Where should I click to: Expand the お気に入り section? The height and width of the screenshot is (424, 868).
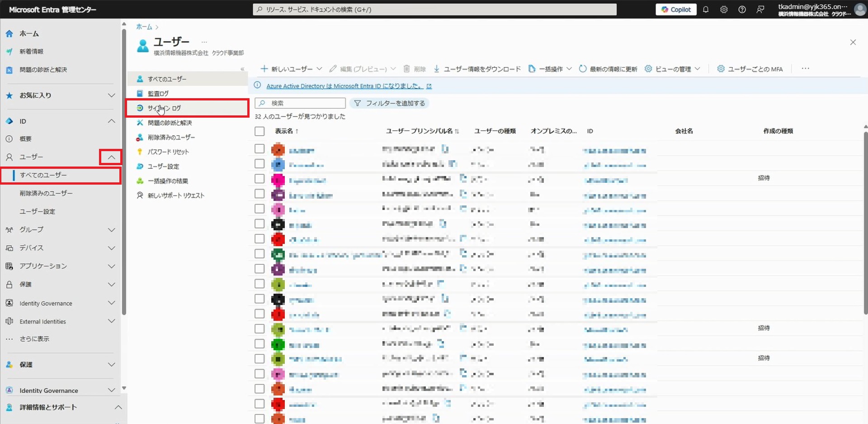pos(111,95)
